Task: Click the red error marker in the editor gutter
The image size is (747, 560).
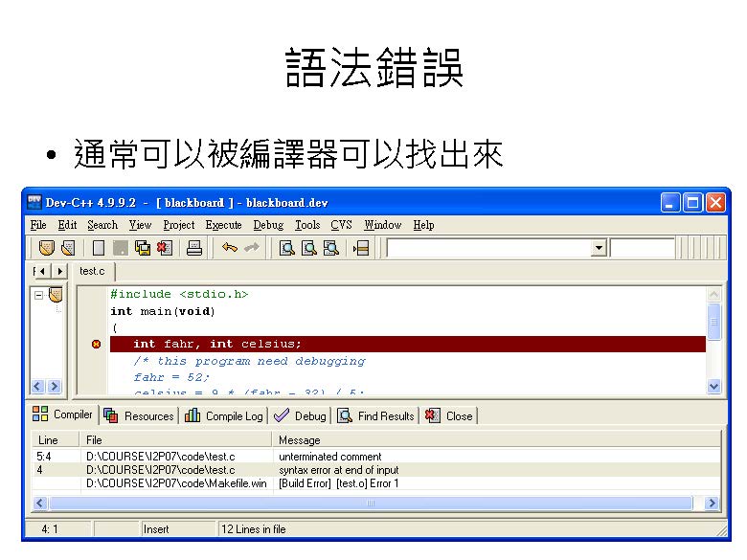Action: pyautogui.click(x=96, y=344)
